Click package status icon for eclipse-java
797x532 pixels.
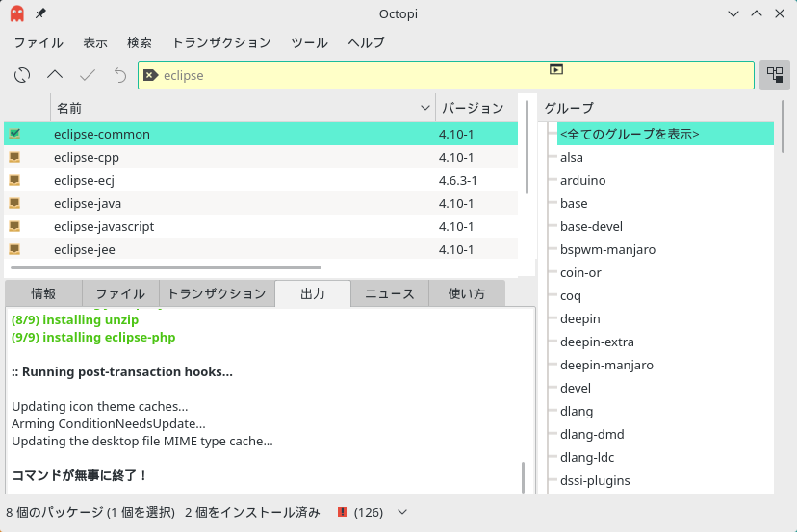point(14,203)
